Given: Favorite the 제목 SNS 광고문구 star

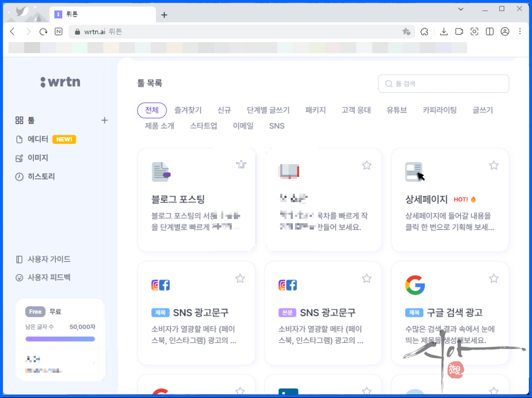Looking at the screenshot, I should click(240, 278).
